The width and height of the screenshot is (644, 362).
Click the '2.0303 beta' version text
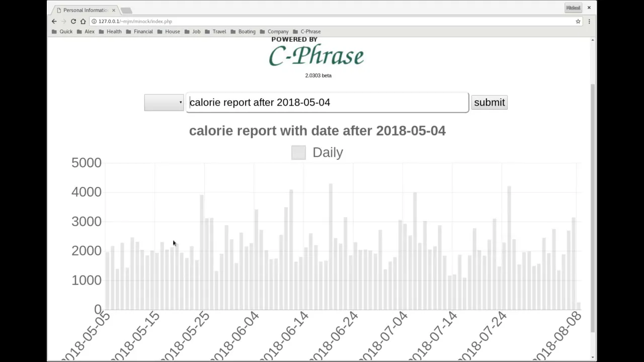click(x=318, y=75)
